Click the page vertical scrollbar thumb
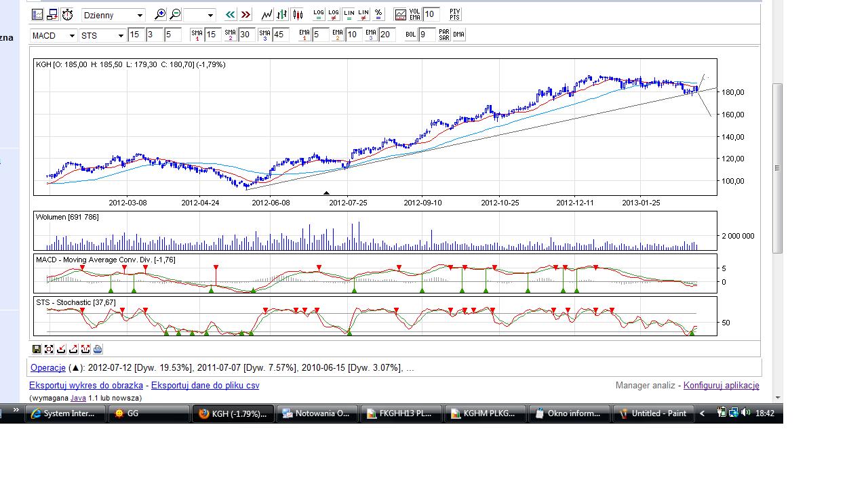Image resolution: width=868 pixels, height=488 pixels. pos(777,168)
